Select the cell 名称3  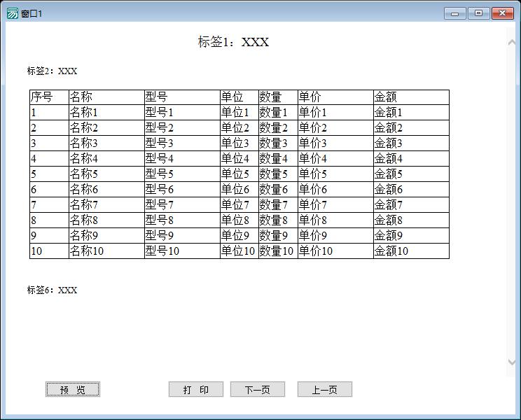click(106, 143)
